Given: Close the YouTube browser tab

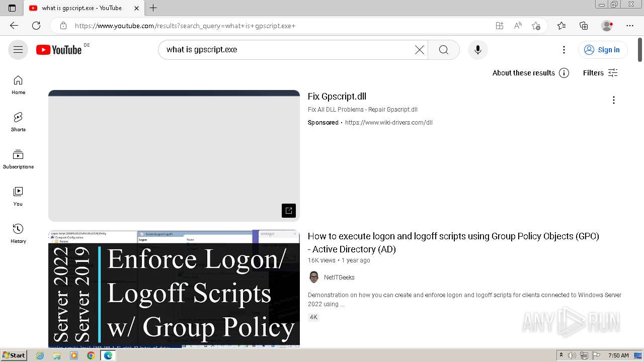Looking at the screenshot, I should click(137, 8).
